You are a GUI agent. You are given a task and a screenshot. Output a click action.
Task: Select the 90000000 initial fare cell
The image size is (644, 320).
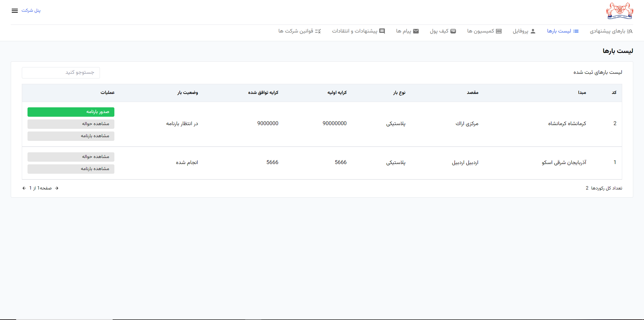pos(335,123)
